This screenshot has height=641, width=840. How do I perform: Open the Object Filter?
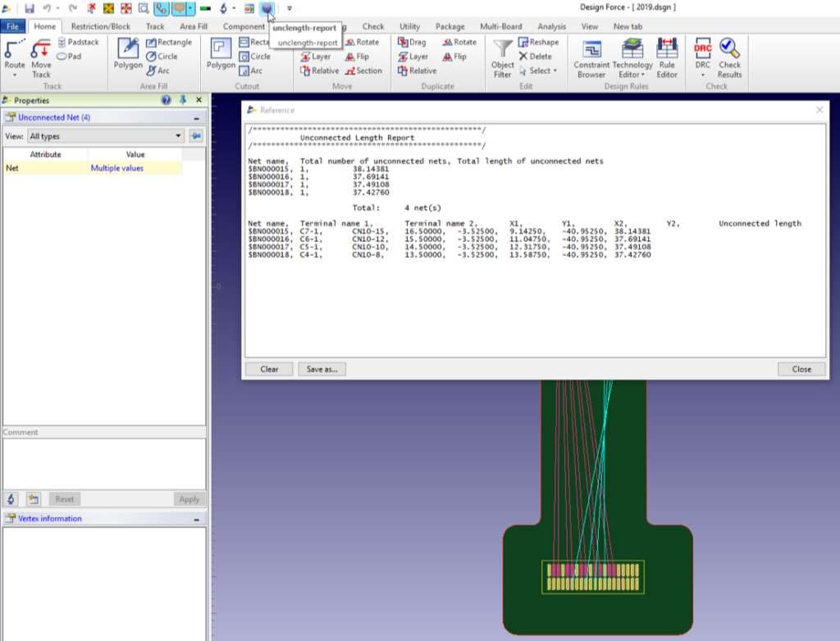tap(502, 57)
